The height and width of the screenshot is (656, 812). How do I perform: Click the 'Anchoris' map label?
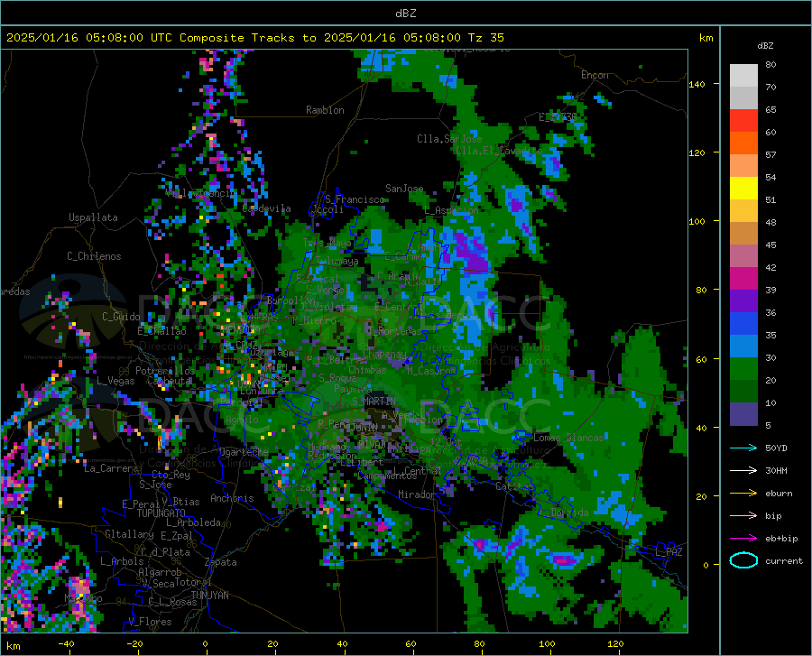coord(232,499)
